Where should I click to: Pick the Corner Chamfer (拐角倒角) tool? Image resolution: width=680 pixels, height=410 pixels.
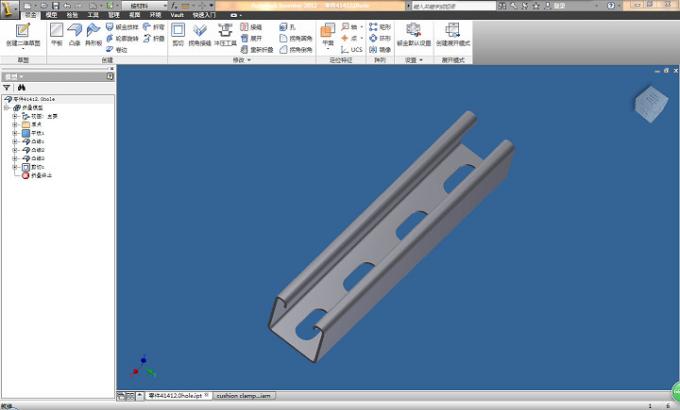pyautogui.click(x=296, y=49)
